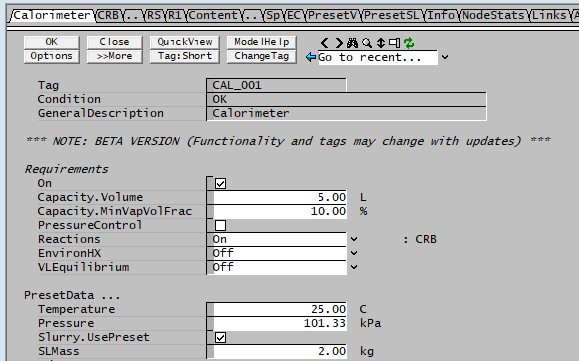Switch to the Calorimeter tab
The width and height of the screenshot is (579, 361).
52,16
